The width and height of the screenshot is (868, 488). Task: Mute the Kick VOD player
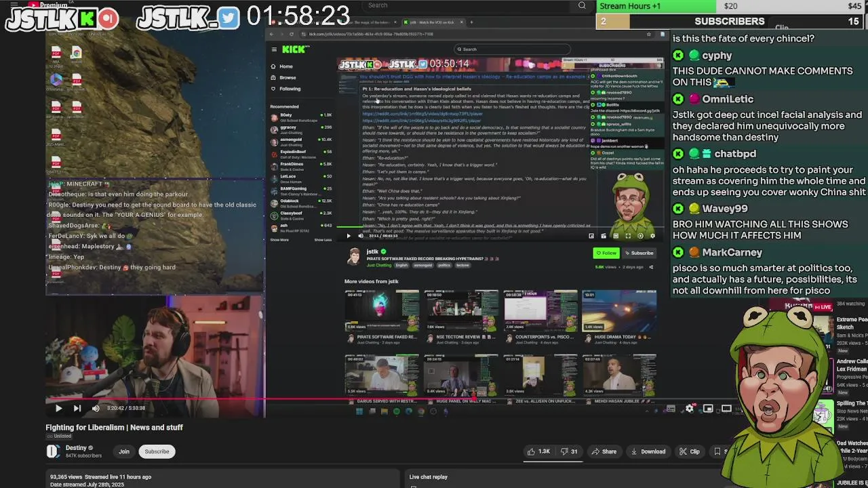(360, 236)
